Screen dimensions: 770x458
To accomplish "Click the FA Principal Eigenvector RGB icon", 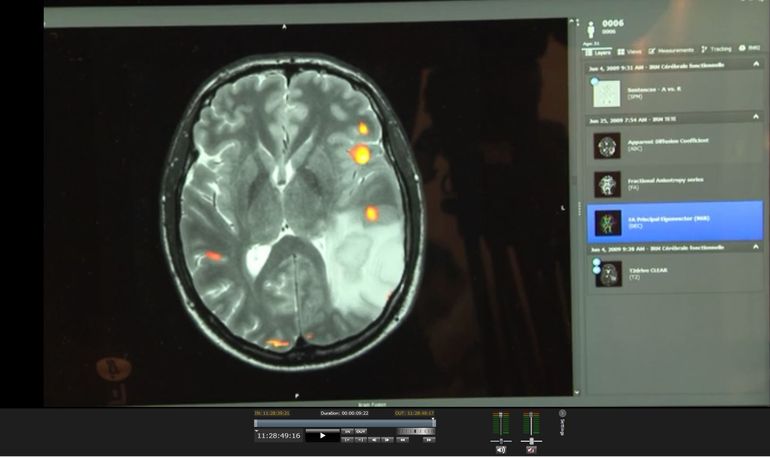I will [x=607, y=221].
